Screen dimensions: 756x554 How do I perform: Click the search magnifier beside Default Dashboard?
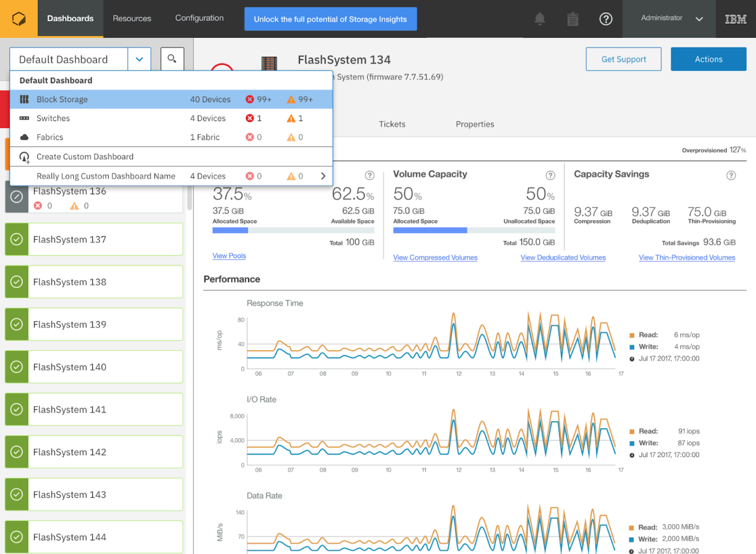tap(171, 59)
